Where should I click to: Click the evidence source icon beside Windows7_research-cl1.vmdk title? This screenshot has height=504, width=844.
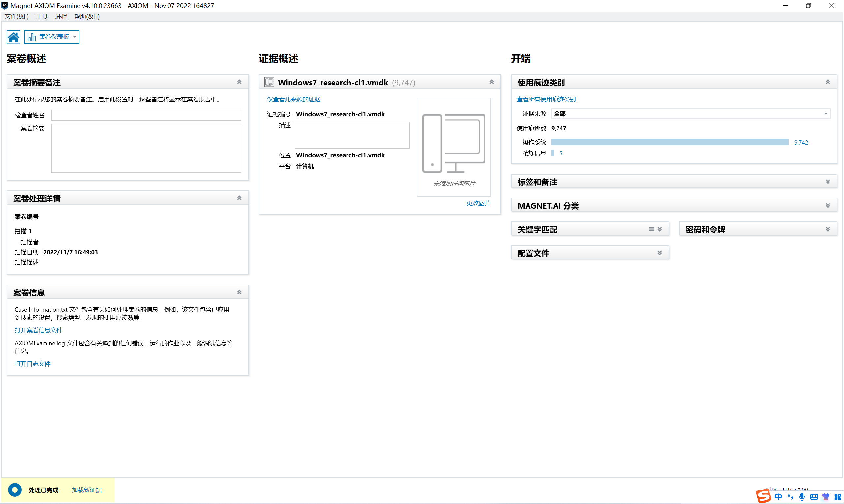click(x=270, y=82)
